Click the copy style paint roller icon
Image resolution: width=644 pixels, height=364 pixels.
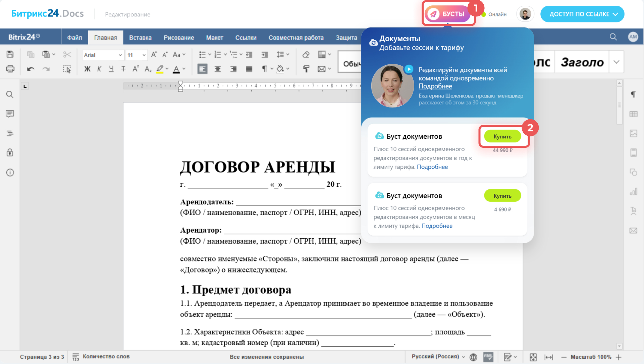click(x=306, y=69)
